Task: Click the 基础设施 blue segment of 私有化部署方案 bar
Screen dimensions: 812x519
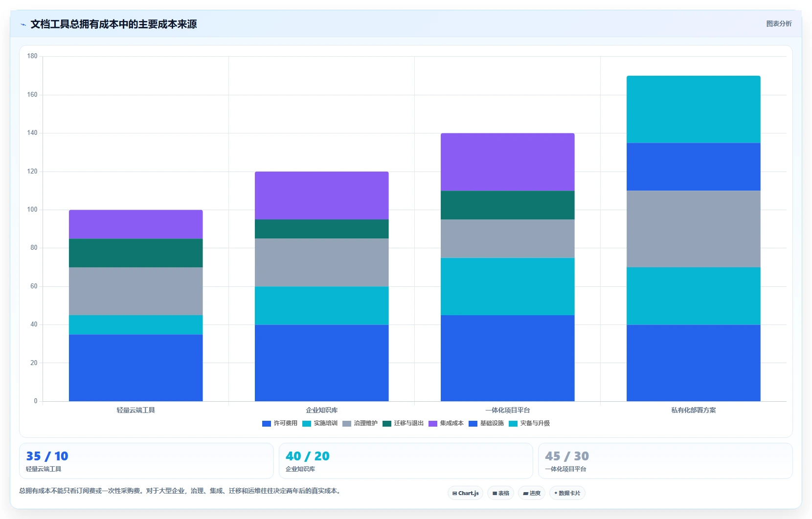Action: coord(693,167)
